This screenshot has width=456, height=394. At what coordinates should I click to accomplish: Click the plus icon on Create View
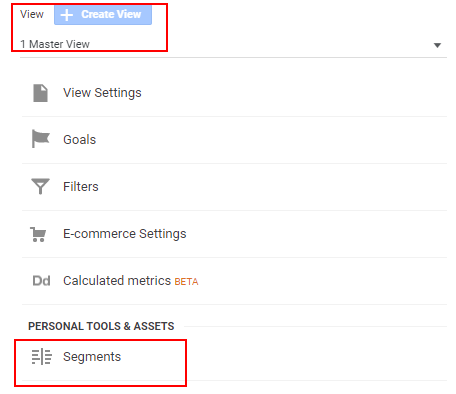pyautogui.click(x=67, y=15)
